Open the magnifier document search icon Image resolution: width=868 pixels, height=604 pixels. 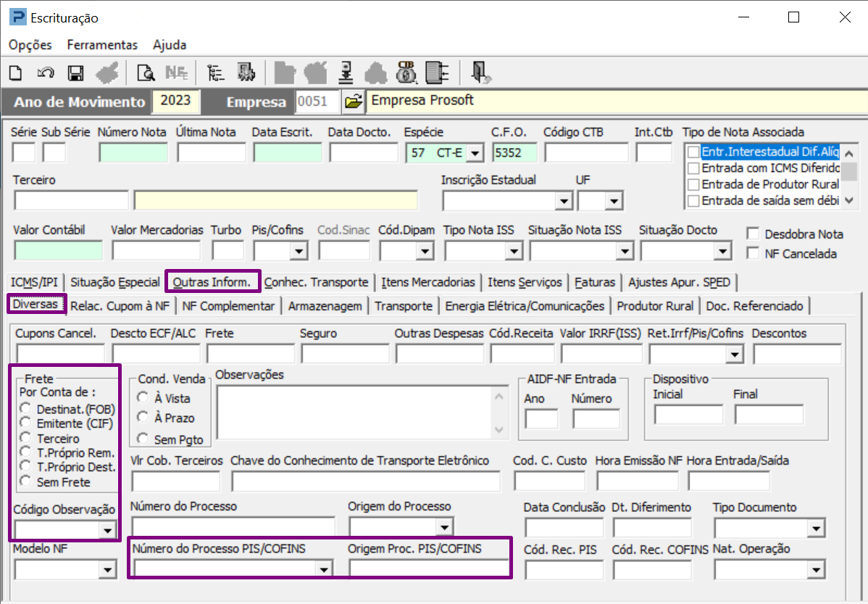click(x=146, y=73)
